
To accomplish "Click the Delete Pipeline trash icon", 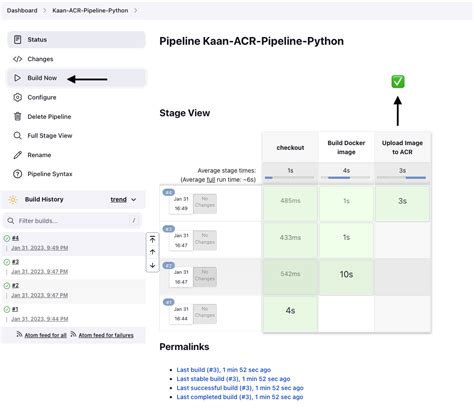I will coord(18,116).
